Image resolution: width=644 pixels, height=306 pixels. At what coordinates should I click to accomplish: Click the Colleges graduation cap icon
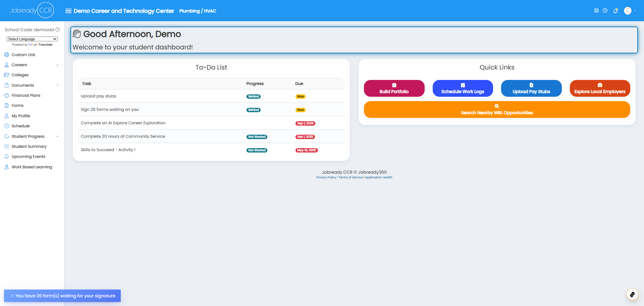[x=7, y=75]
